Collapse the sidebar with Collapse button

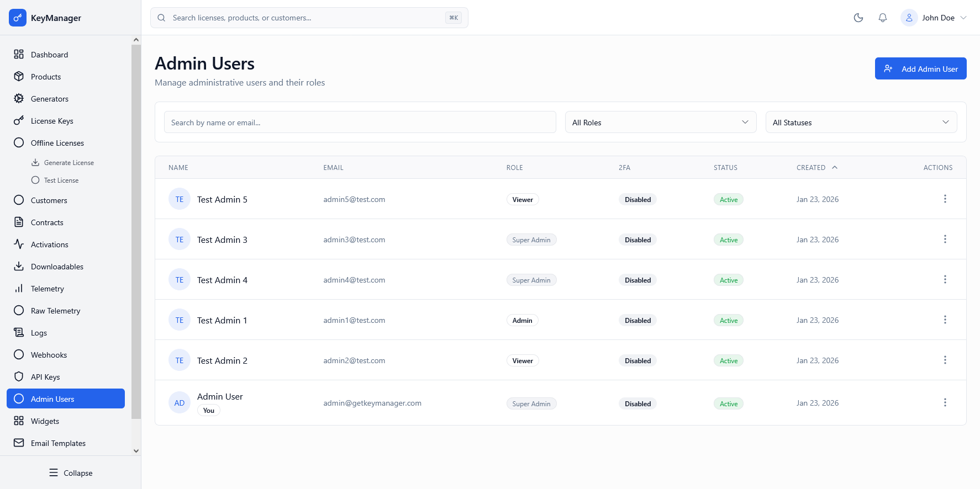coord(71,472)
